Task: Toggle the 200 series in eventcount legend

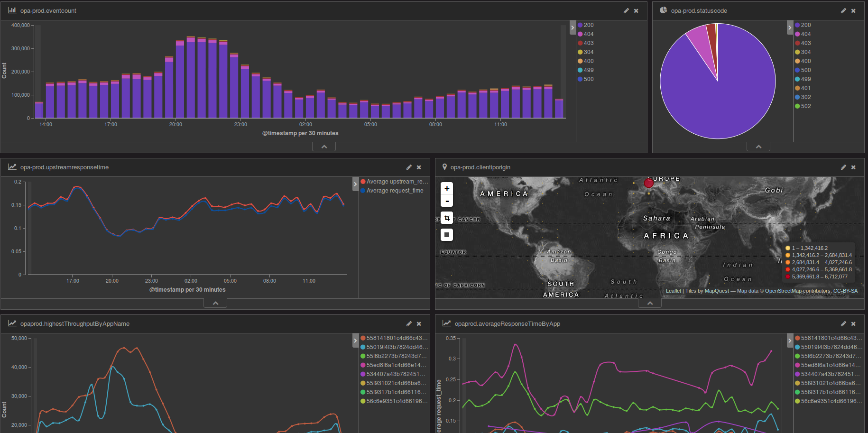Action: 586,25
